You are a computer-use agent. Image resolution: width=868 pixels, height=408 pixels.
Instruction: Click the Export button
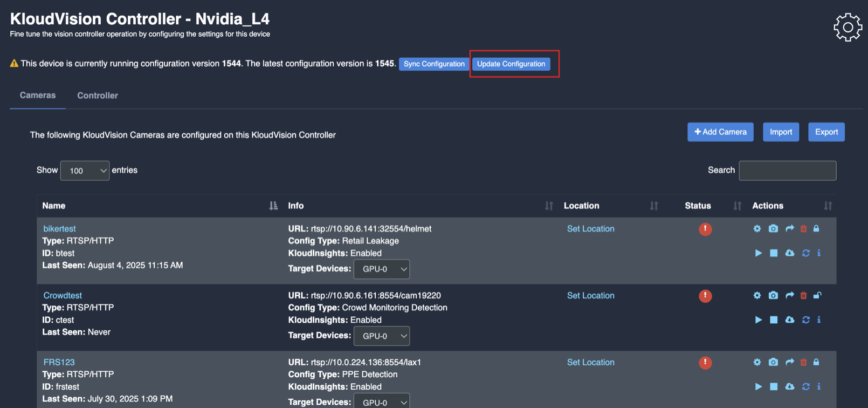click(x=826, y=132)
